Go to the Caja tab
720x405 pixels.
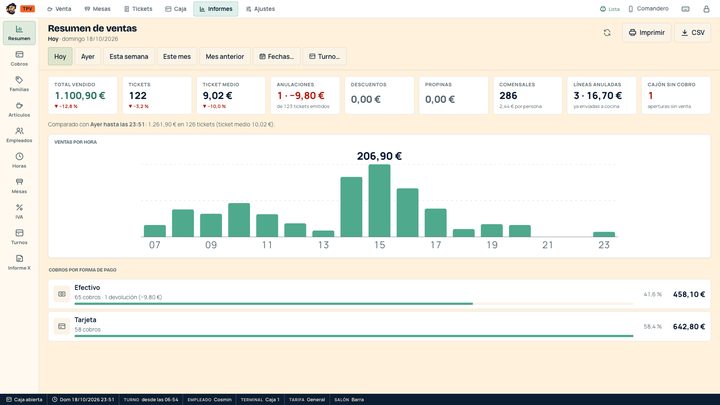pos(175,9)
